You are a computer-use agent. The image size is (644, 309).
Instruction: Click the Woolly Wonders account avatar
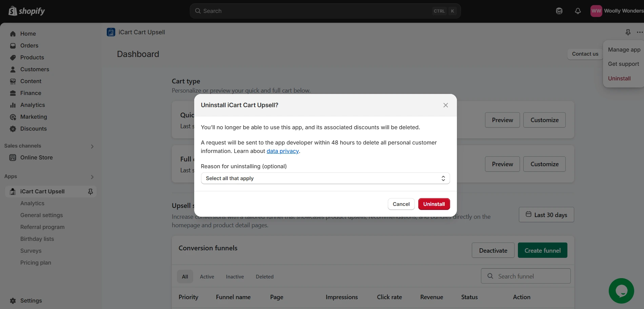click(596, 11)
